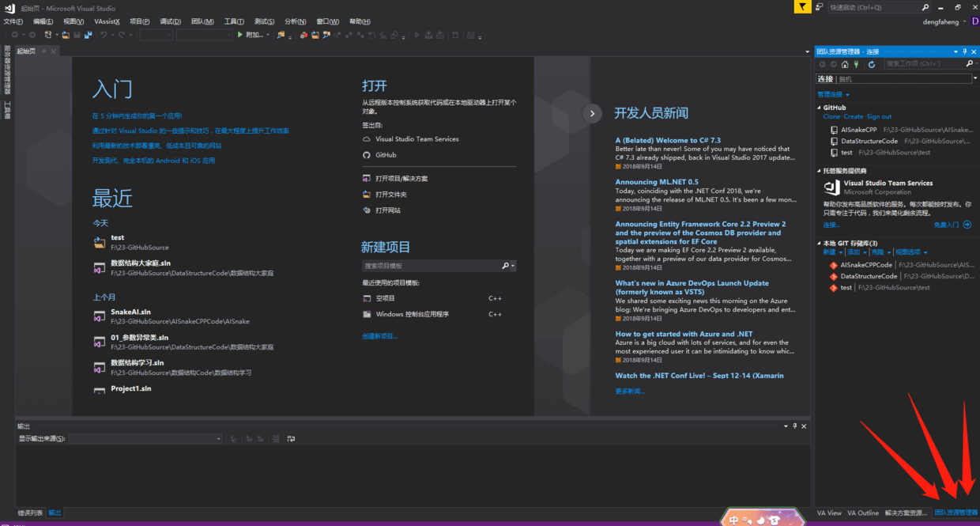This screenshot has height=526, width=980.
Task: Click the Open File toolbar icon
Action: click(x=65, y=35)
